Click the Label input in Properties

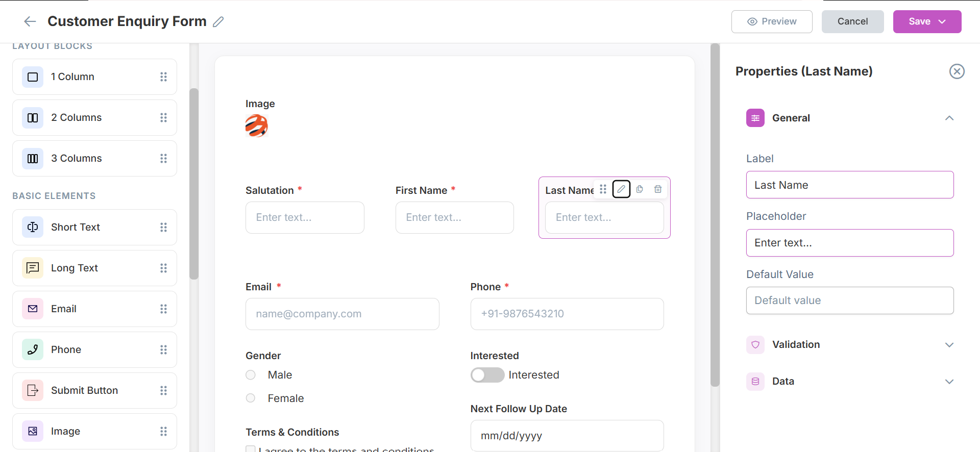click(x=850, y=185)
